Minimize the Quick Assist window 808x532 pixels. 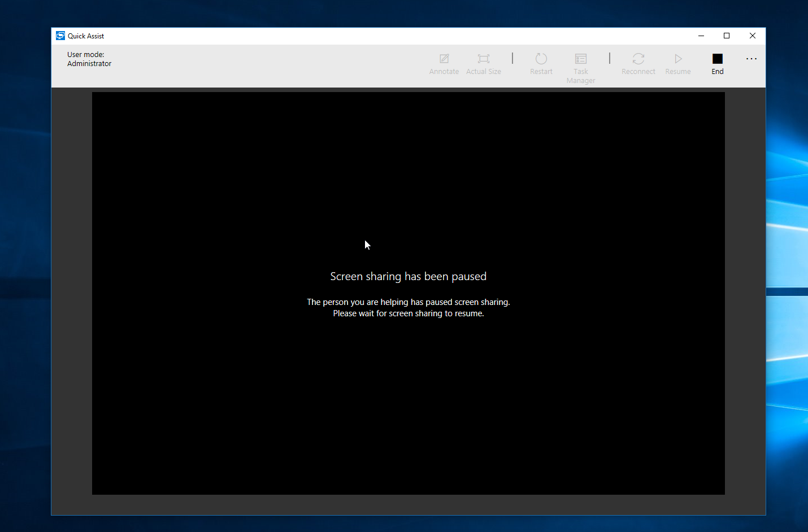tap(701, 36)
